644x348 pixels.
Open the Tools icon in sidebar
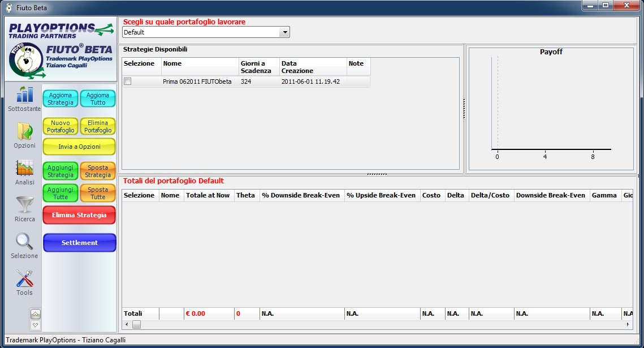pos(24,278)
